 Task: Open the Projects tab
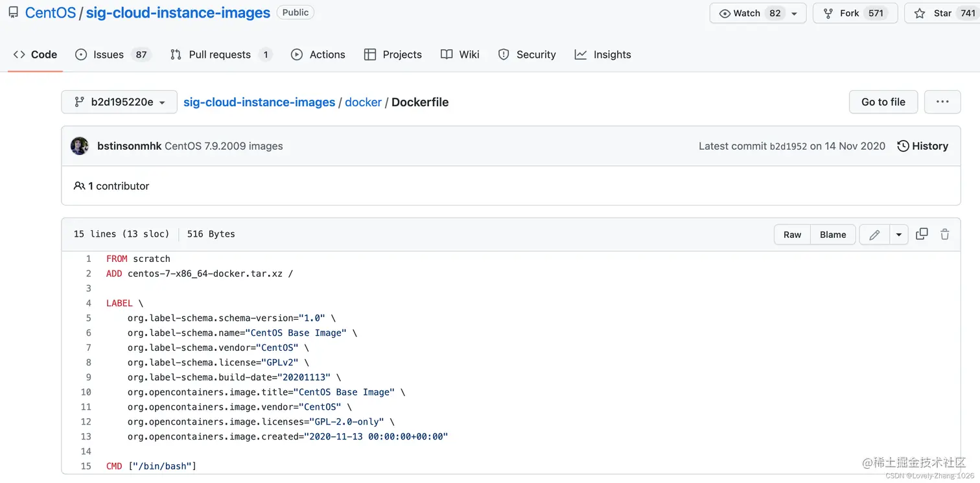tap(393, 54)
